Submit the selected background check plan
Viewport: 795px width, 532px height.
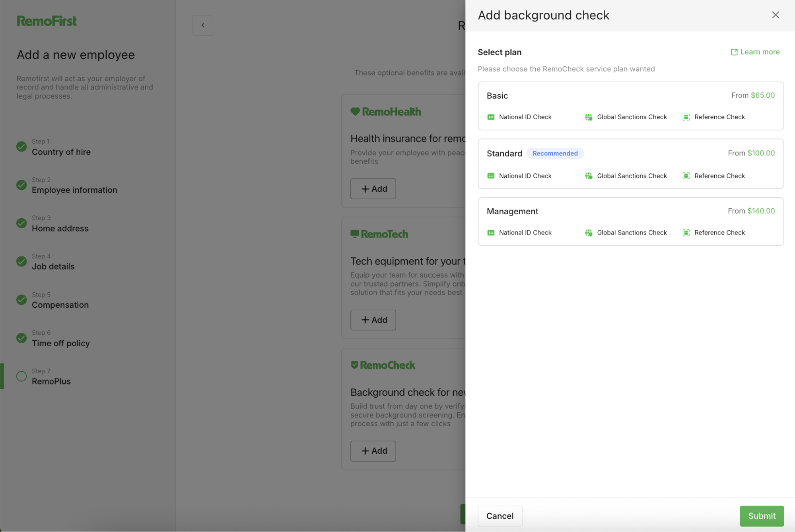(x=761, y=516)
